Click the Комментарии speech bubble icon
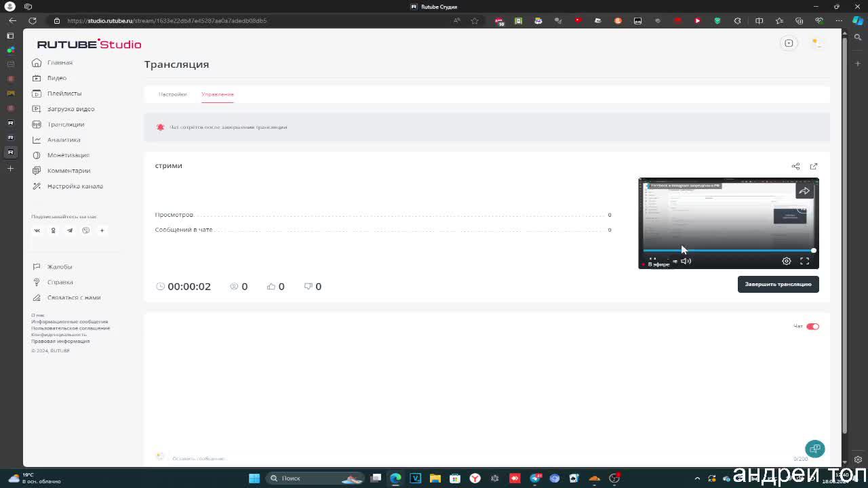 tap(37, 171)
